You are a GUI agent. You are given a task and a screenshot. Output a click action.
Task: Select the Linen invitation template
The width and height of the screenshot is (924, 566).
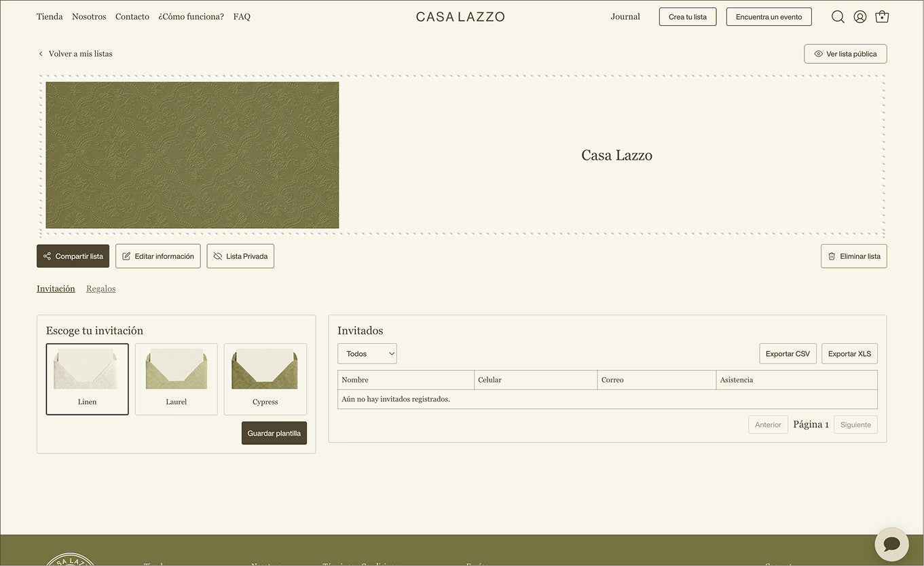87,379
